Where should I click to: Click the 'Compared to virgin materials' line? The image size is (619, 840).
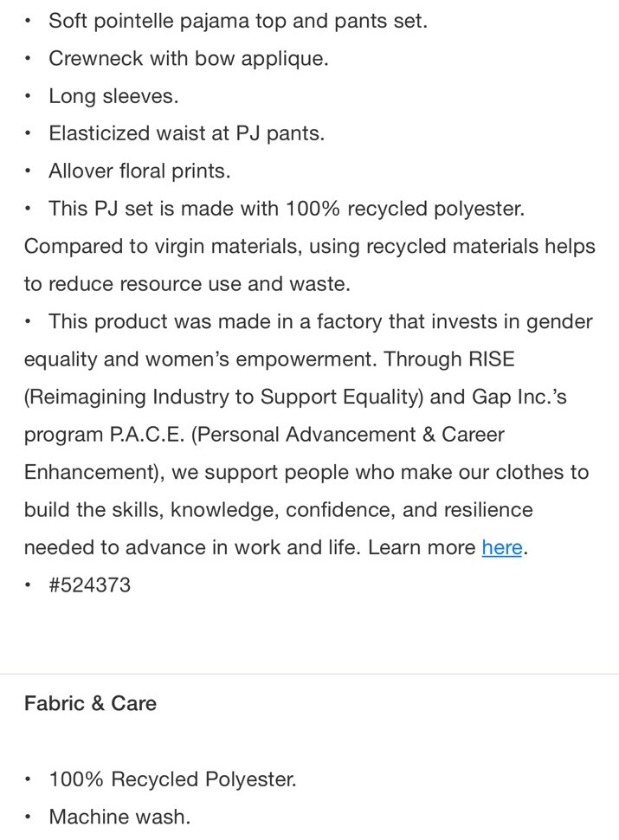[x=310, y=247]
